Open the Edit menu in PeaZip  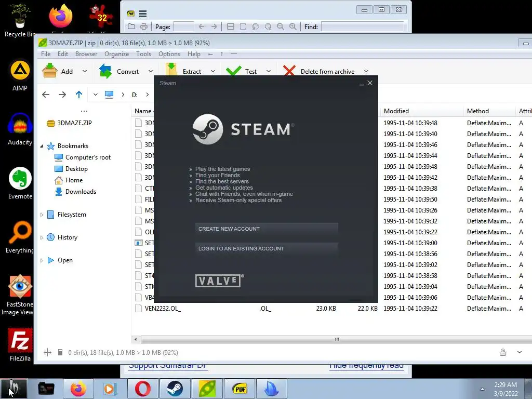[63, 54]
